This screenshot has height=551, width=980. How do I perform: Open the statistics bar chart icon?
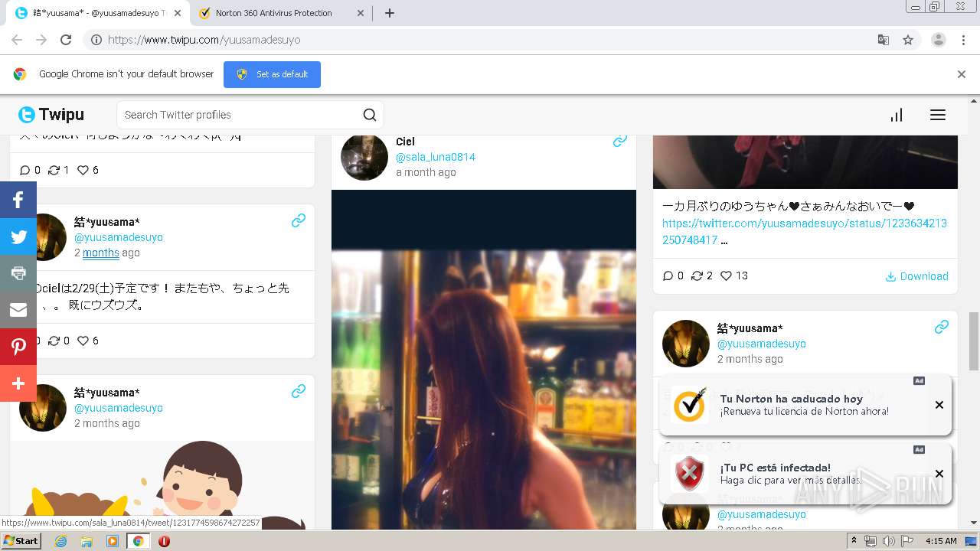897,115
